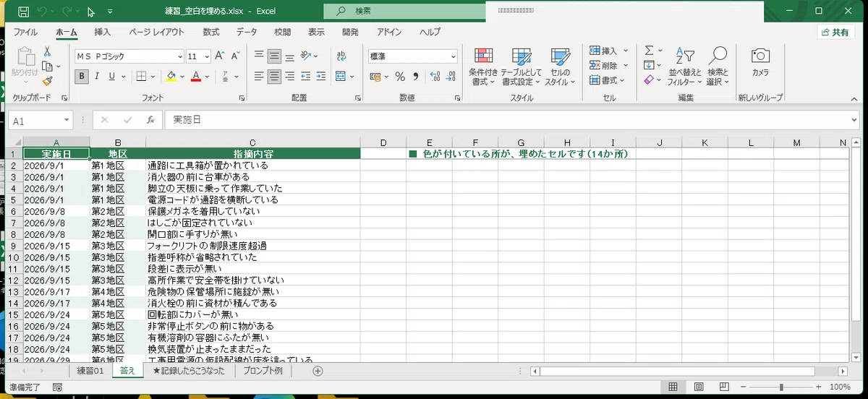Screen dimensions: 868x399
Task: Add a new sheet with plus icon
Action: 318,371
